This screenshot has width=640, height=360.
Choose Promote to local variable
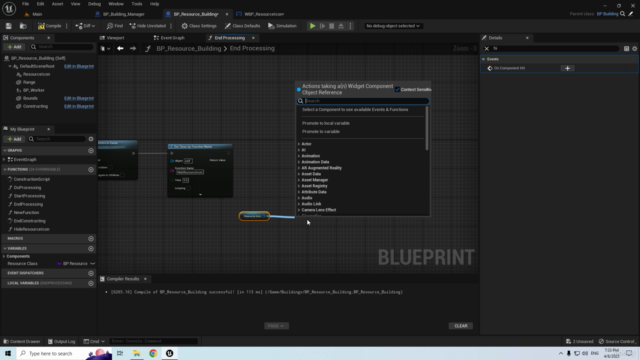[x=326, y=123]
